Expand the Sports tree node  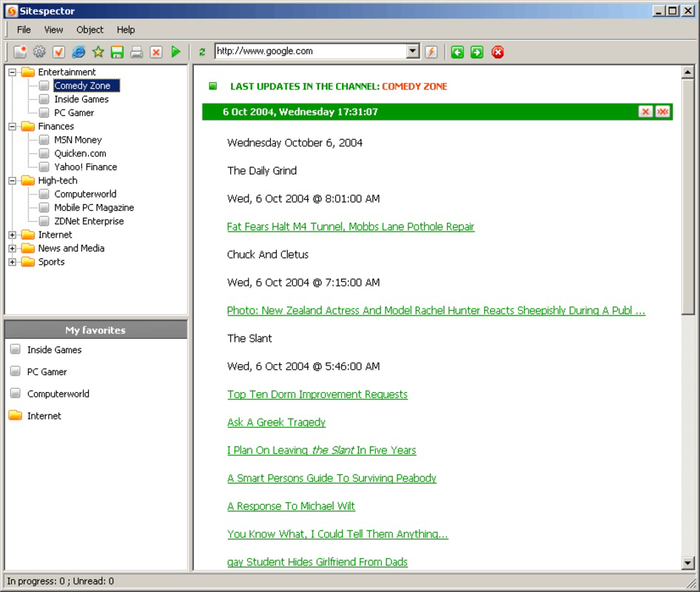pos(13,262)
